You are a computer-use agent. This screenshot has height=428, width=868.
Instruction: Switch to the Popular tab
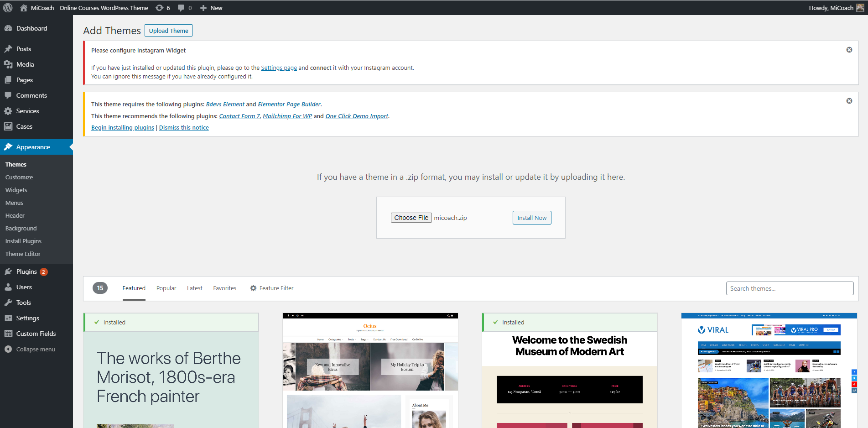[x=166, y=288]
